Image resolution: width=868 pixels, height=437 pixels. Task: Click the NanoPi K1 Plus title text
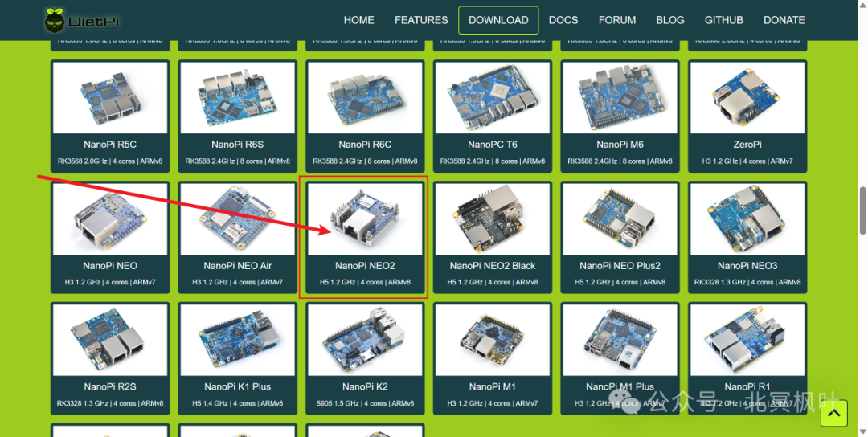coord(237,386)
